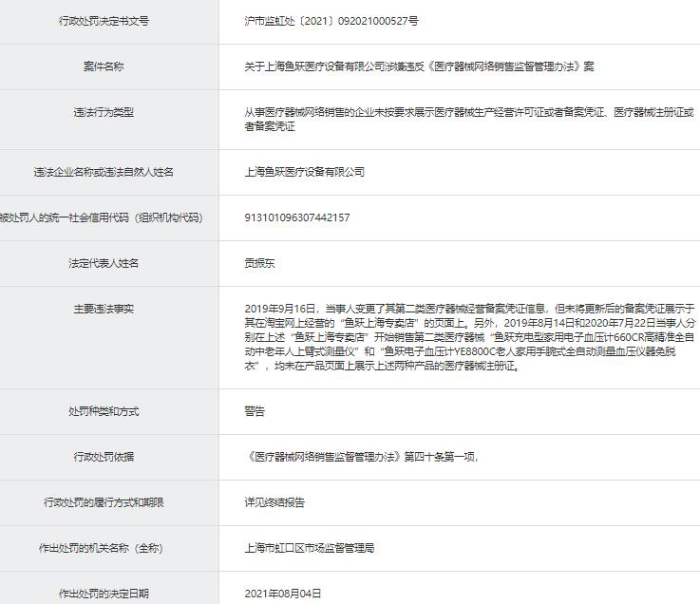Select legal representative name 贡振东
The width and height of the screenshot is (700, 604).
tap(259, 263)
